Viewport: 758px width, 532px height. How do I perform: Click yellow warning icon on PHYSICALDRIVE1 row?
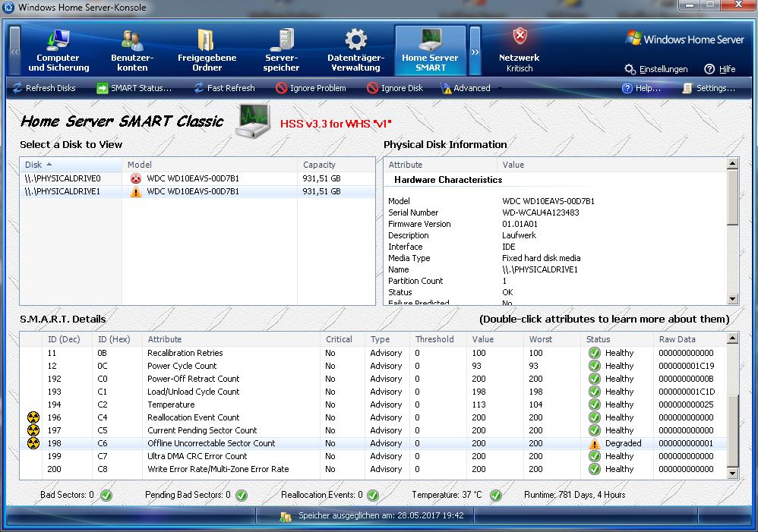[136, 192]
